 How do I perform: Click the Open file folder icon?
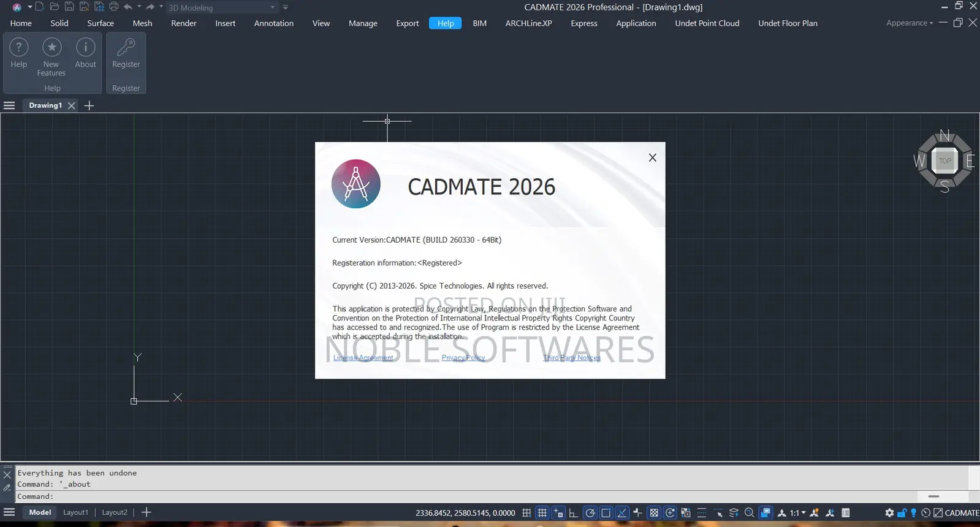[54, 7]
